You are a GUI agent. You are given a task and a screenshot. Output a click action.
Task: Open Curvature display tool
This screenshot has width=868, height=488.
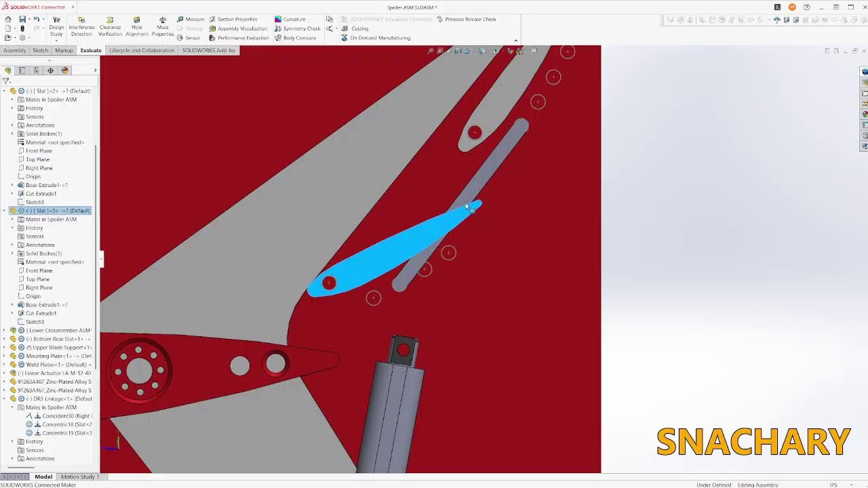(290, 19)
